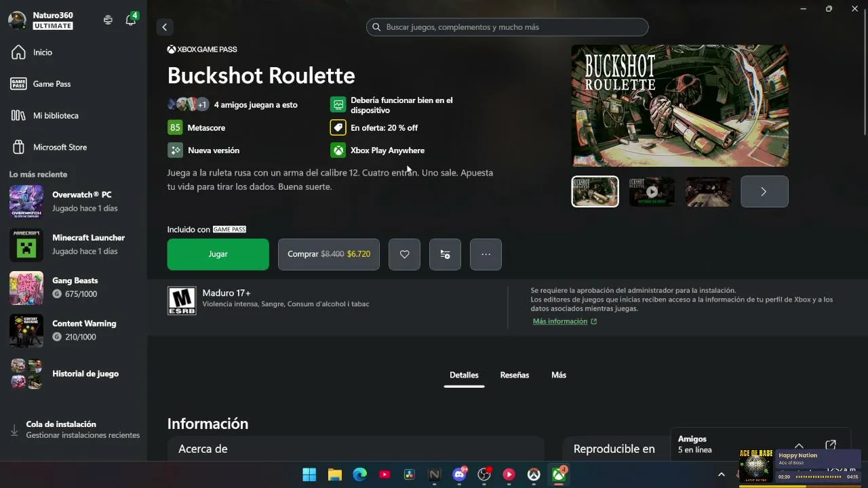Open Game Pass in the sidebar

[73, 84]
